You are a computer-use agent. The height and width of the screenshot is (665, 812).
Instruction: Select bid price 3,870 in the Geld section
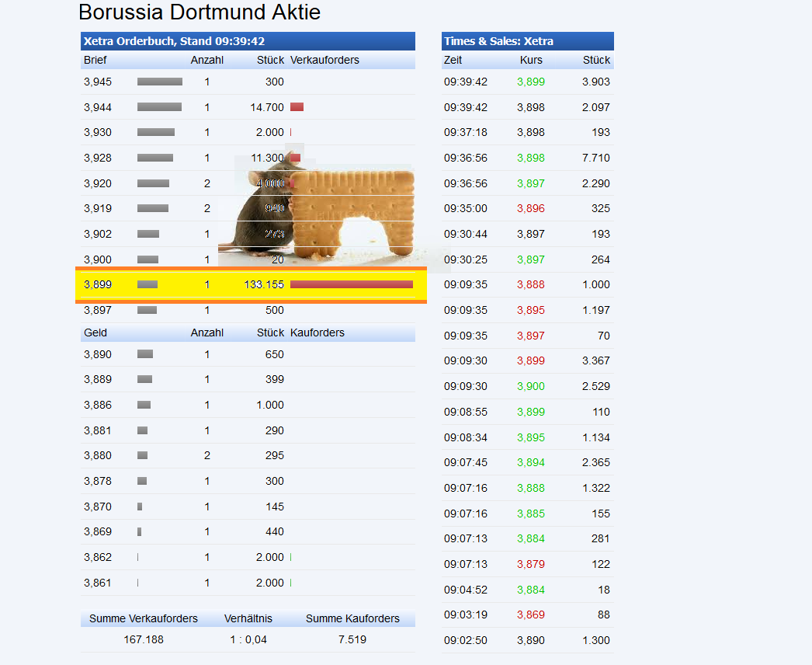pyautogui.click(x=98, y=507)
